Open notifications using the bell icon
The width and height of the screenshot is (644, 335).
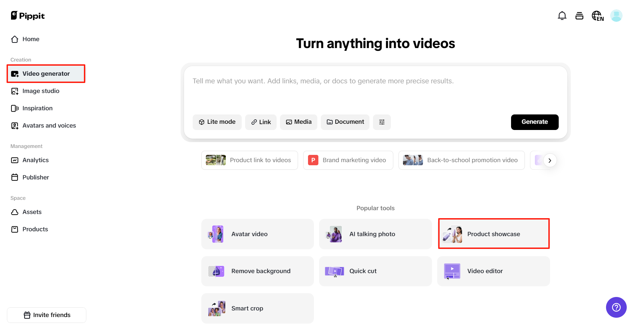coord(562,16)
